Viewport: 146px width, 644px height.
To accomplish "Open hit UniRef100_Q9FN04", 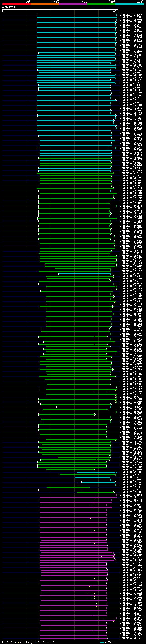I will (131, 20).
